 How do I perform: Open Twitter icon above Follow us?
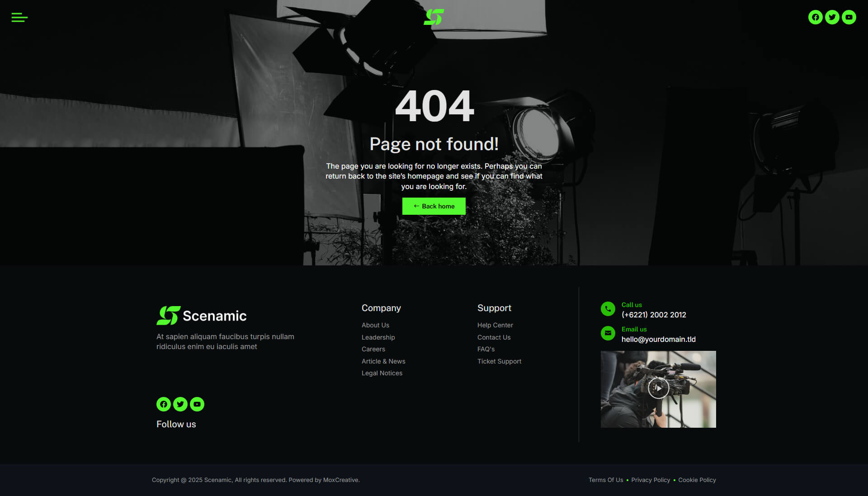click(180, 404)
